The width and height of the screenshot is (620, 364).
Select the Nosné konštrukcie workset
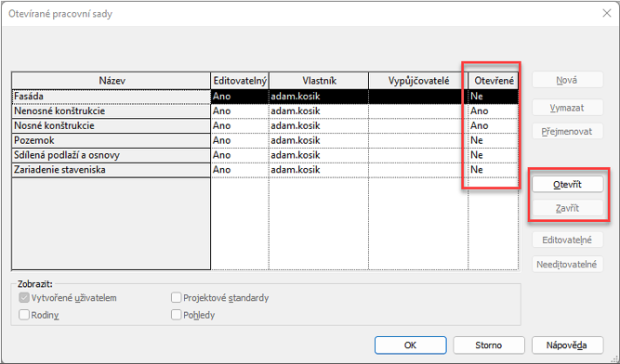click(112, 125)
